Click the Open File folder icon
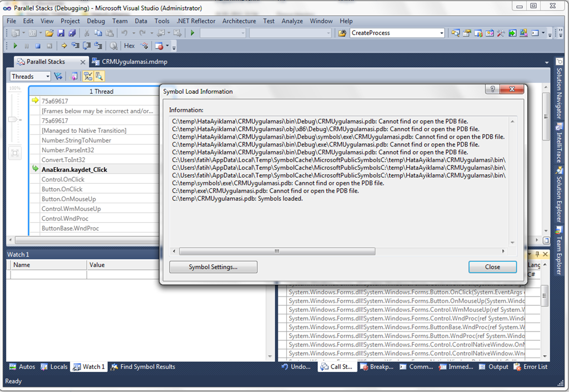Screen dimensions: 569x392 (x=49, y=33)
